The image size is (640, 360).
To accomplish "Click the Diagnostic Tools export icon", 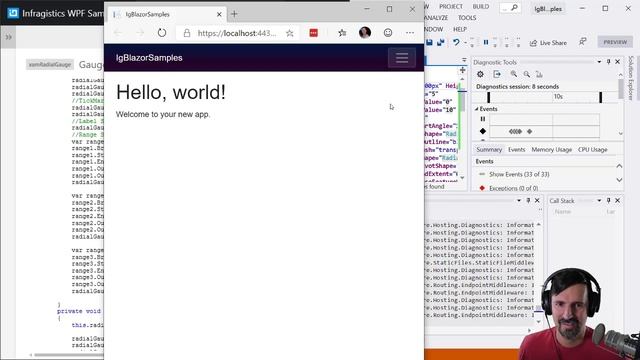I will point(497,74).
